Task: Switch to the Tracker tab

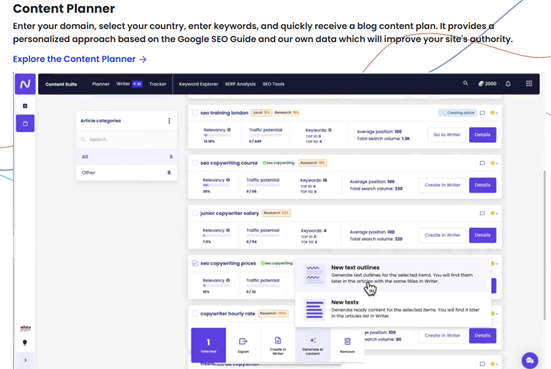Action: tap(157, 84)
